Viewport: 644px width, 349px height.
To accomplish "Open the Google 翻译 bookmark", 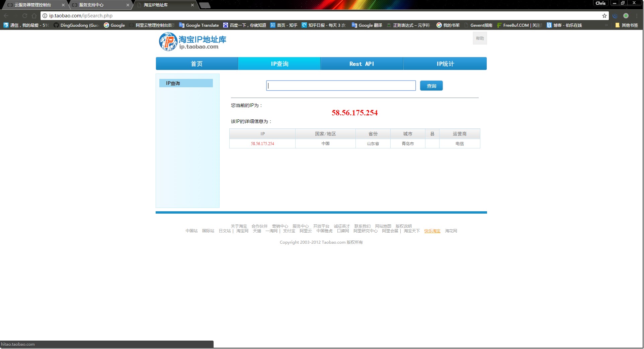I will 367,25.
